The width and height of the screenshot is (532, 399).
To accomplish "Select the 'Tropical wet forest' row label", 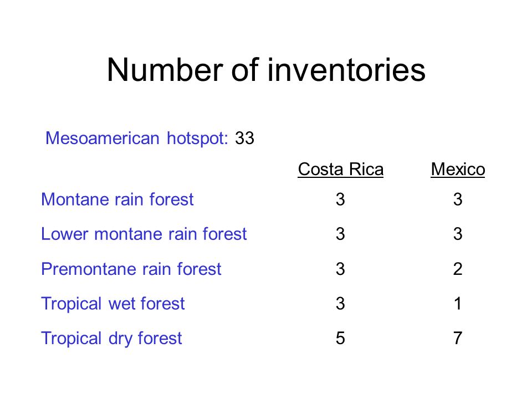I will click(x=113, y=303).
